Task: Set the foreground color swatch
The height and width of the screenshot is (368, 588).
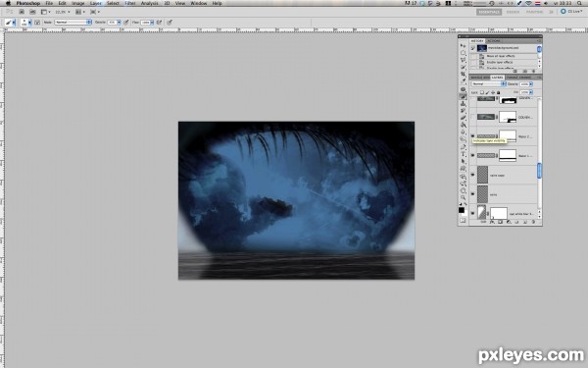Action: tap(461, 210)
